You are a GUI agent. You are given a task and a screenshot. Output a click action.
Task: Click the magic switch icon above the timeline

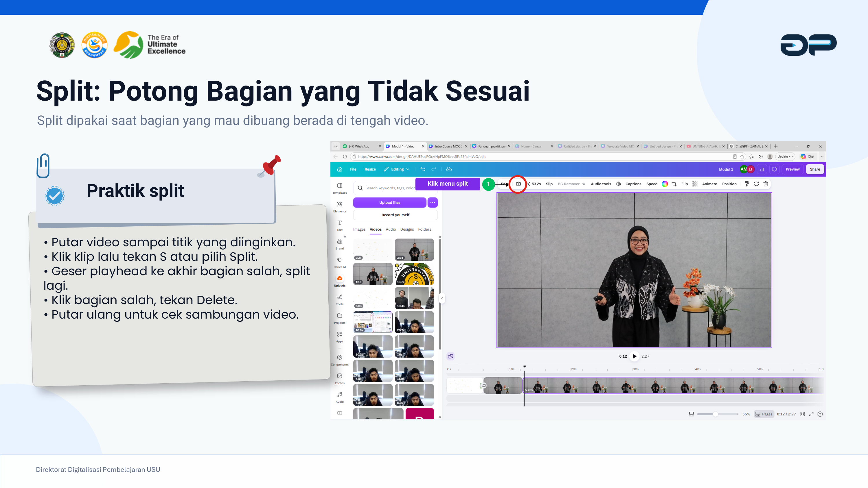pos(450,356)
